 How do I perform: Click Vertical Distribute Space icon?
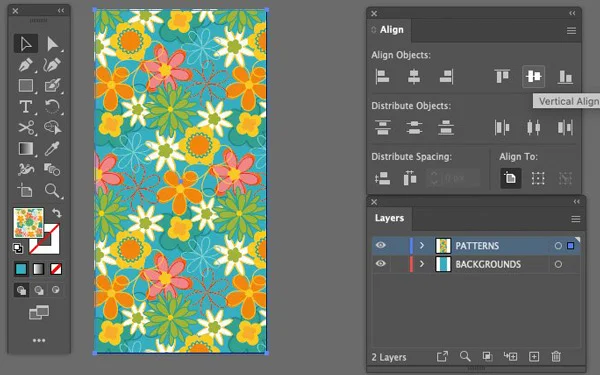click(x=382, y=178)
